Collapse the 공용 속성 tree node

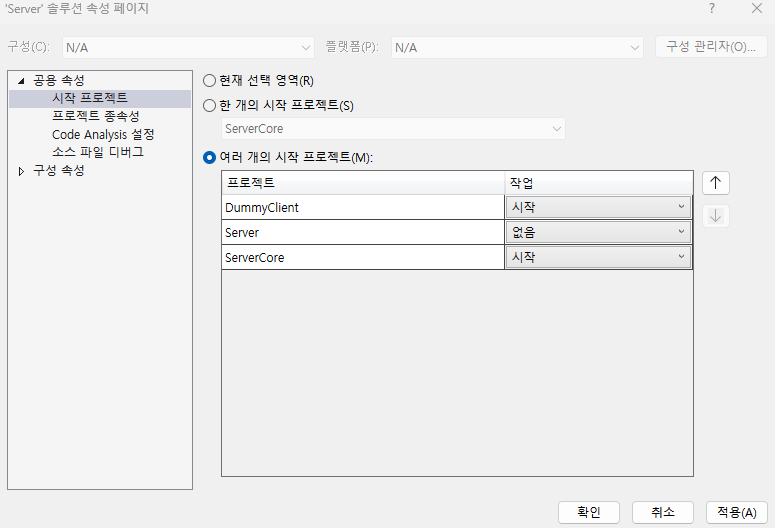21,81
